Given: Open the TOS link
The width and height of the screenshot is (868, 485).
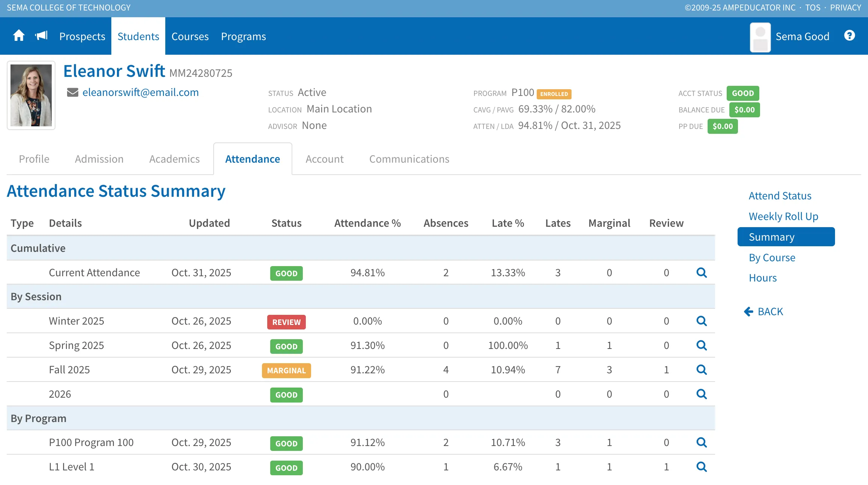Looking at the screenshot, I should coord(813,7).
